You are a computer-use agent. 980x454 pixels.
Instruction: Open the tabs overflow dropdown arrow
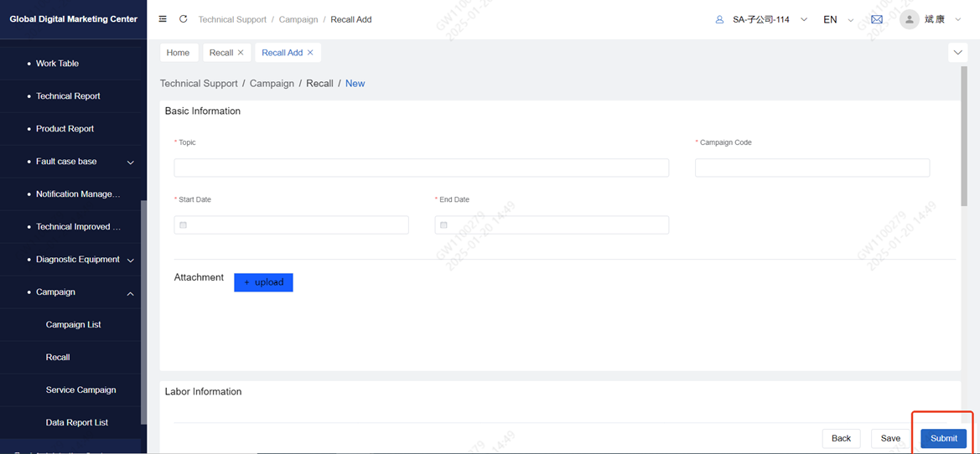[957, 53]
